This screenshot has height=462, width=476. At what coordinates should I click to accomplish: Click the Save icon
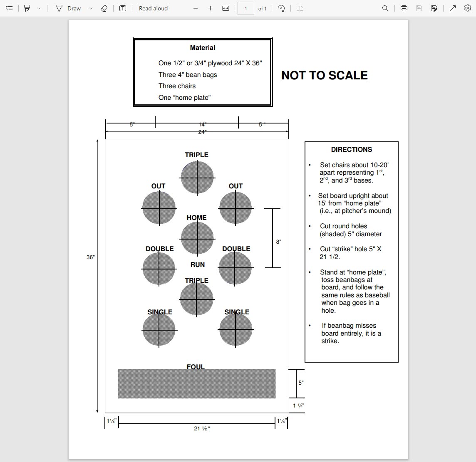419,8
